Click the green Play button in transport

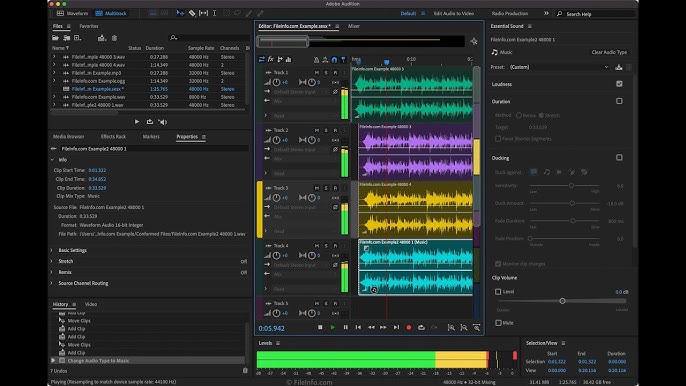coord(332,327)
